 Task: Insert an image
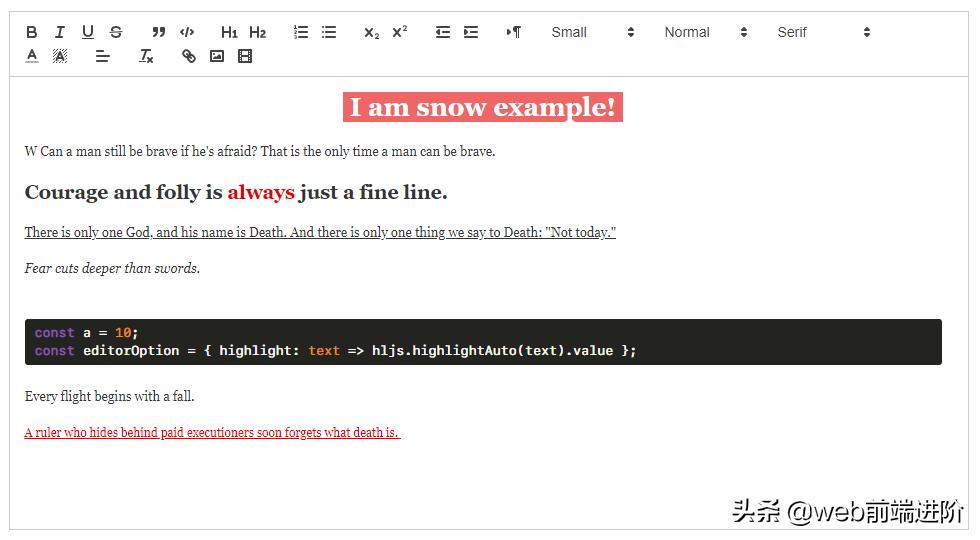tap(217, 56)
